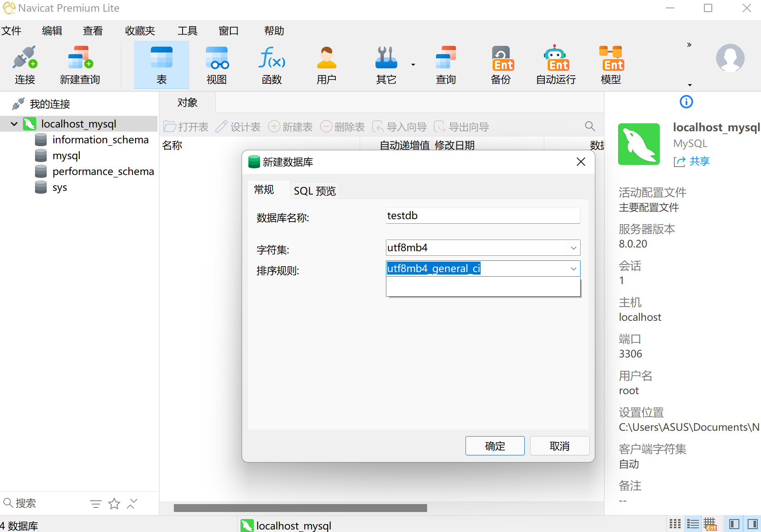Open the small toolbar options arrow below overflow
The height and width of the screenshot is (532, 761).
point(690,85)
